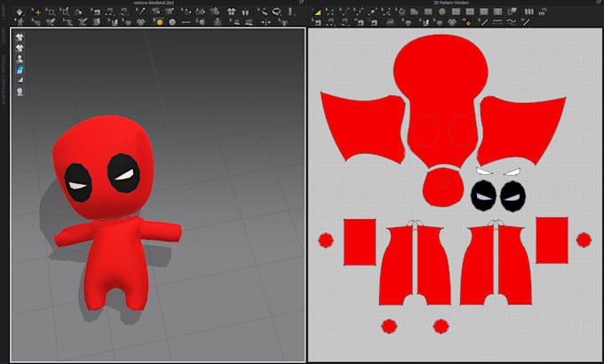Open the Library side tab
This screenshot has width=604, height=364.
(3, 13)
